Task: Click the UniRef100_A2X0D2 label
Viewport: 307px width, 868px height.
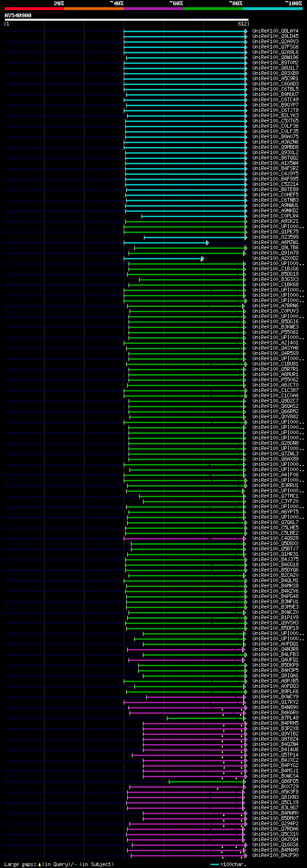Action: pyautogui.click(x=275, y=258)
